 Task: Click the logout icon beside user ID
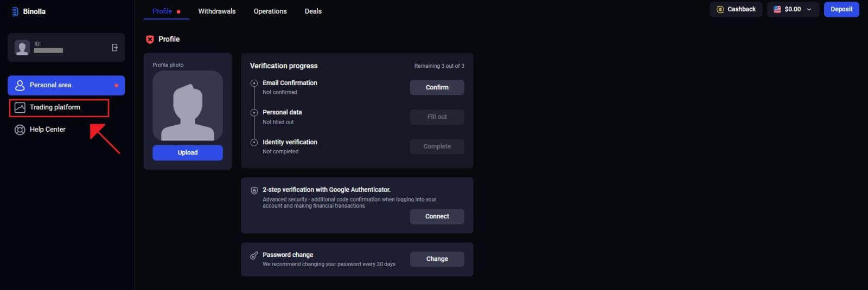[114, 48]
